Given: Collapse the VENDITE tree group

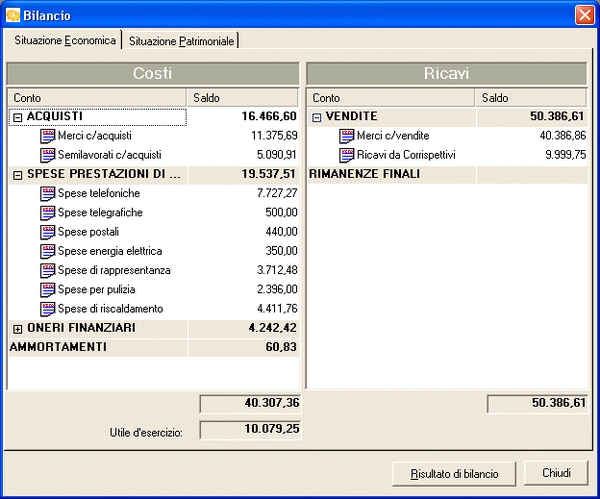Looking at the screenshot, I should point(317,117).
